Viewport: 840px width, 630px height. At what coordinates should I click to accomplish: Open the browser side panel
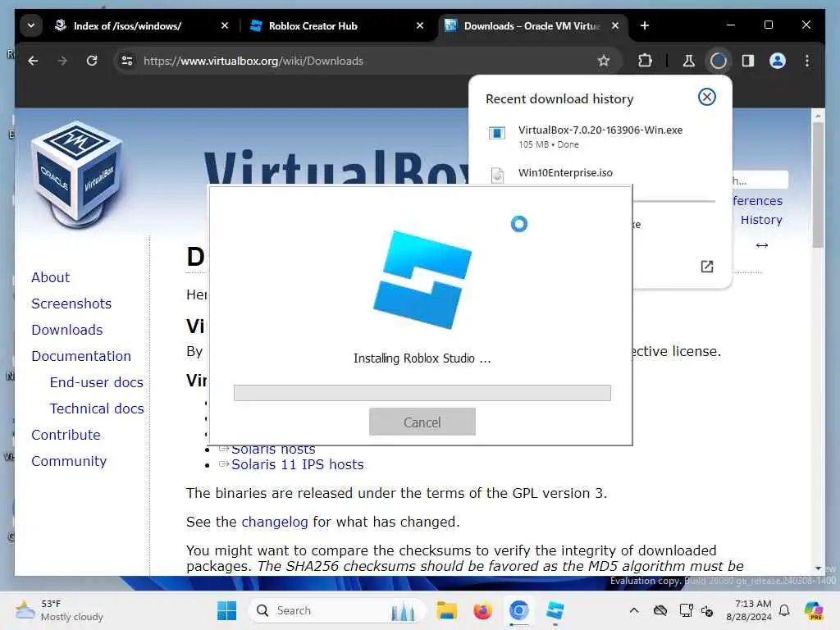click(x=748, y=61)
